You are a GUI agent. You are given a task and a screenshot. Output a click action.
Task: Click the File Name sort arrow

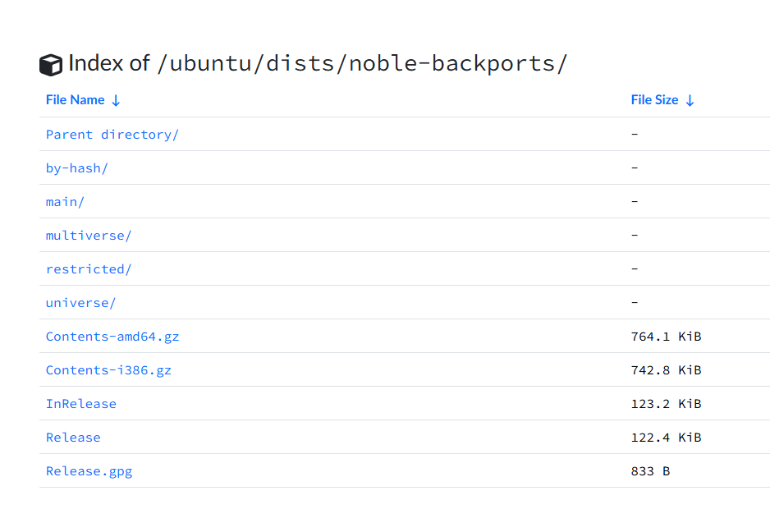[x=116, y=101]
